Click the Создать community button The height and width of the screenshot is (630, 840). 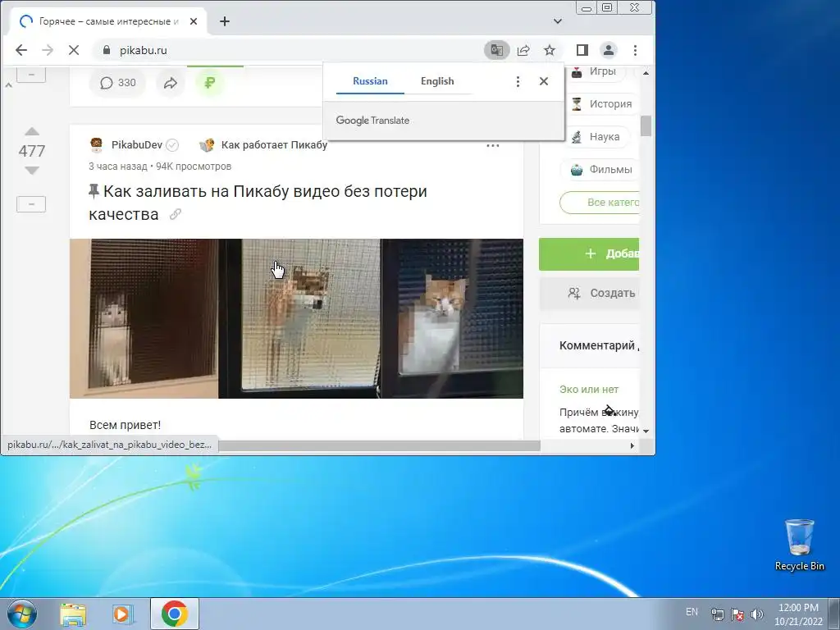tap(589, 293)
